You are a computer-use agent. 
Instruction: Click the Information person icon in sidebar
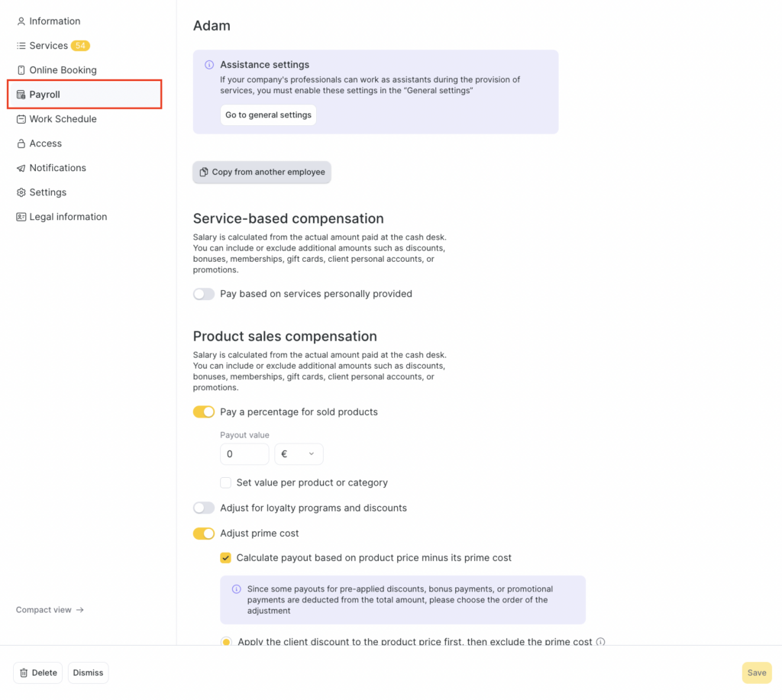(21, 21)
